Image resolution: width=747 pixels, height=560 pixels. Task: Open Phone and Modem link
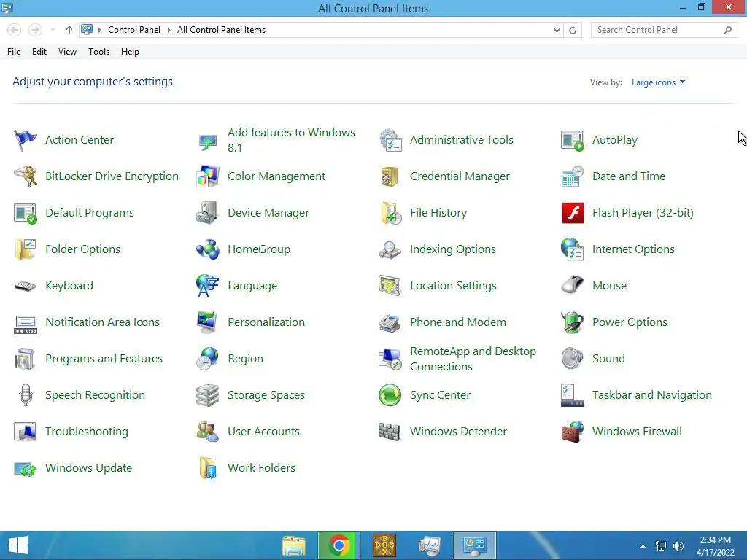click(x=458, y=322)
